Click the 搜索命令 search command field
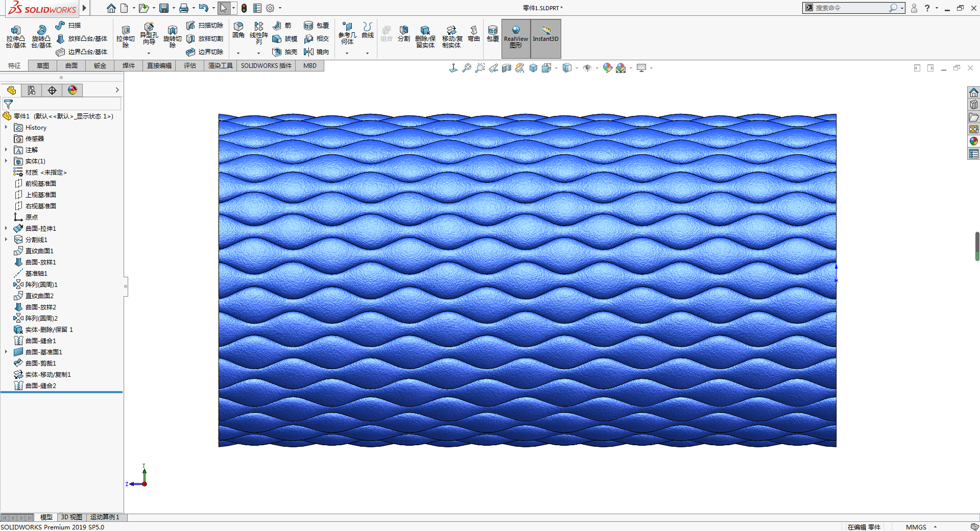The image size is (980, 531). point(850,8)
